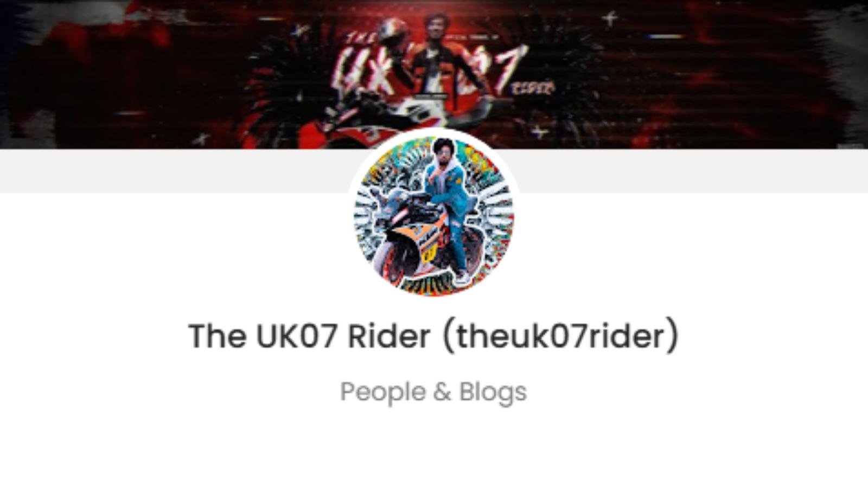The width and height of the screenshot is (868, 488).
Task: Click the word Rider in channel title
Action: coord(389,336)
